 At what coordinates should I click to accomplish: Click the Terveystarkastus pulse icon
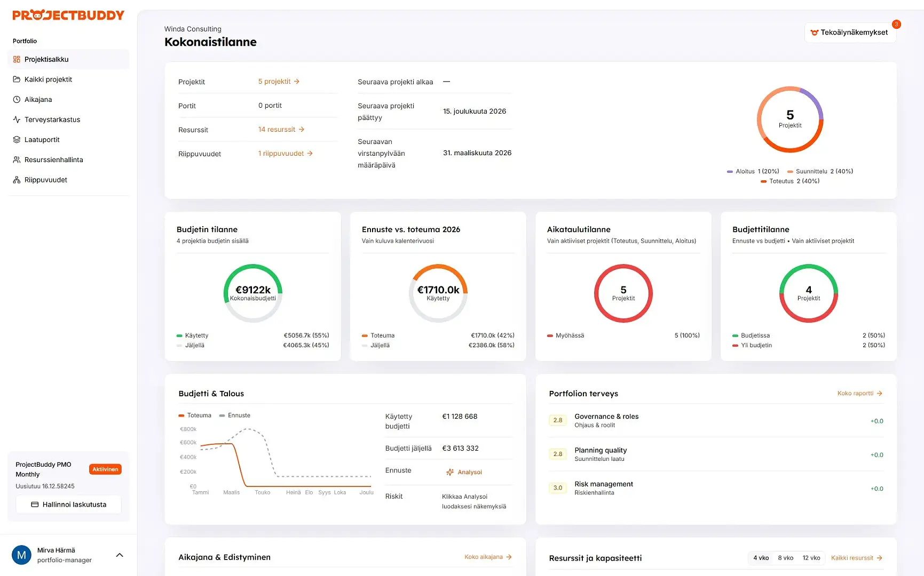17,119
